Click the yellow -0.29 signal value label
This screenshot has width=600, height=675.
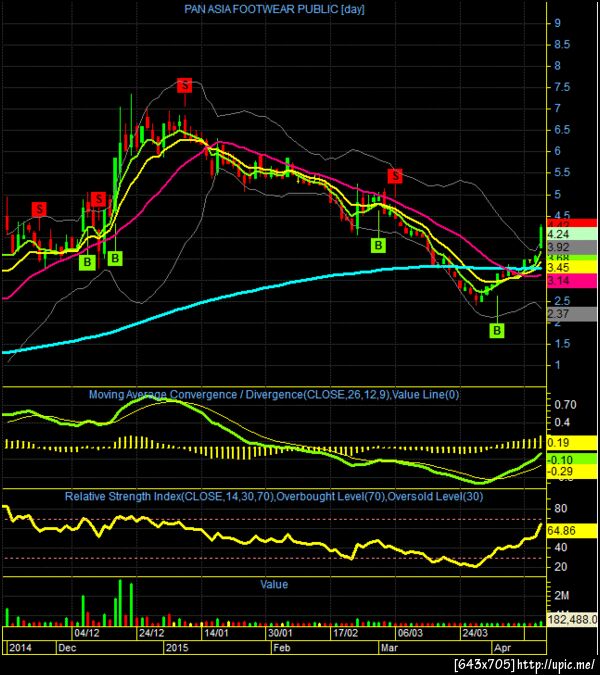click(x=572, y=471)
